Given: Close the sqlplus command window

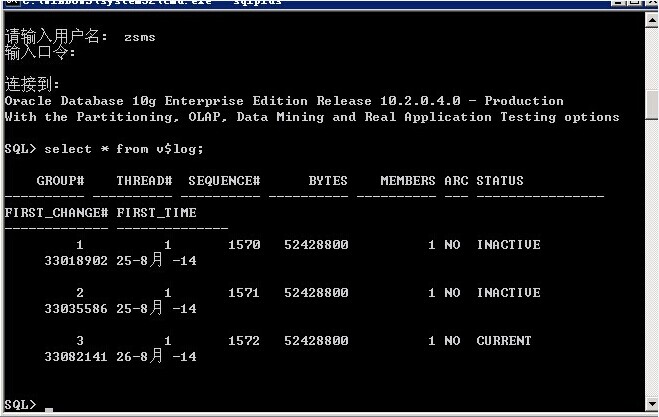Looking at the screenshot, I should [x=650, y=3].
